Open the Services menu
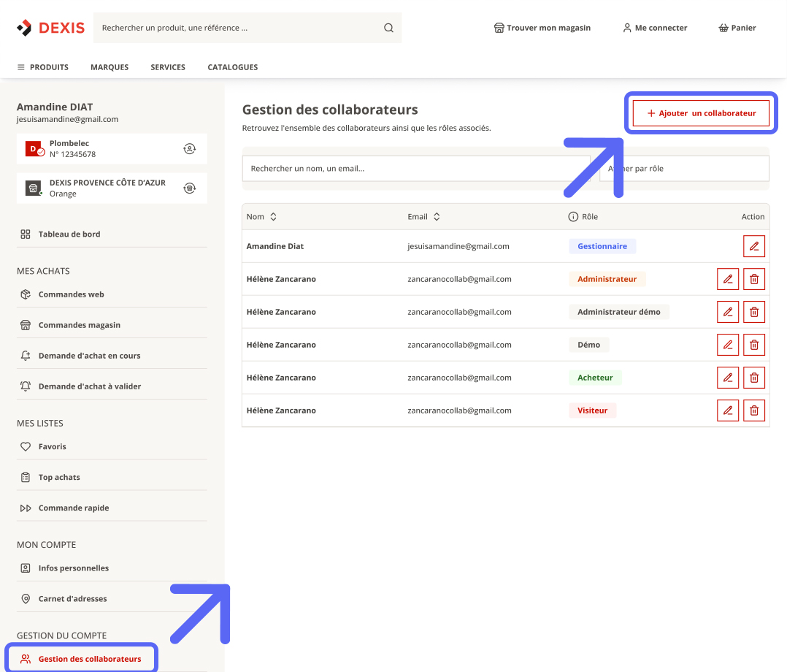The image size is (787, 672). click(168, 66)
